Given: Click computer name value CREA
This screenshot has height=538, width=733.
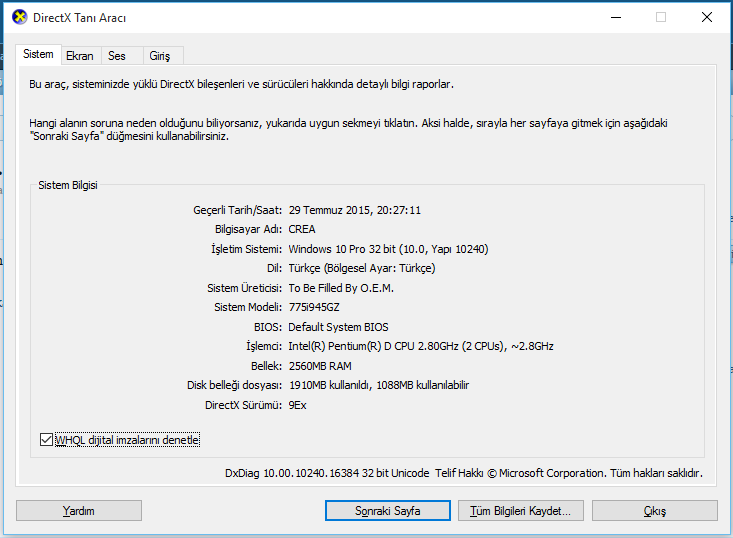Looking at the screenshot, I should pyautogui.click(x=302, y=230).
